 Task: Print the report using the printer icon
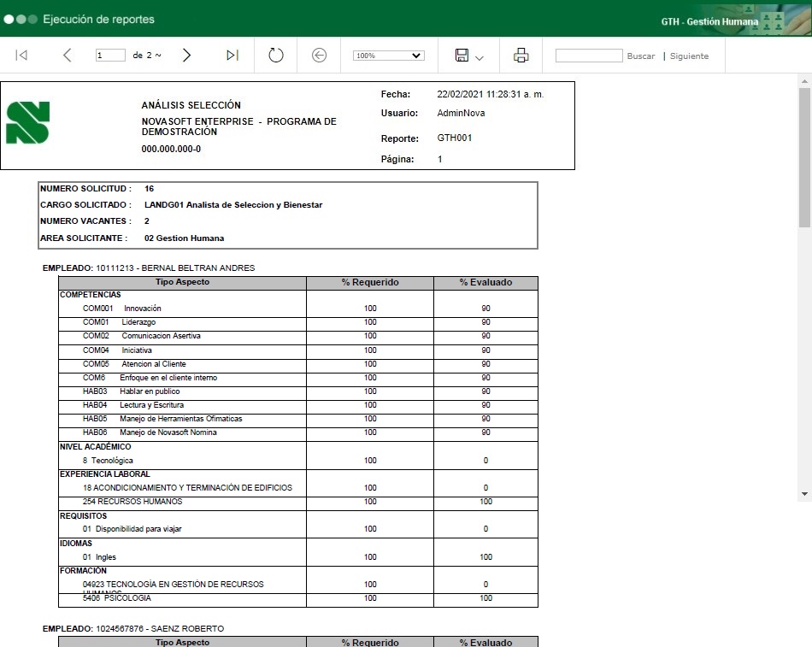521,56
